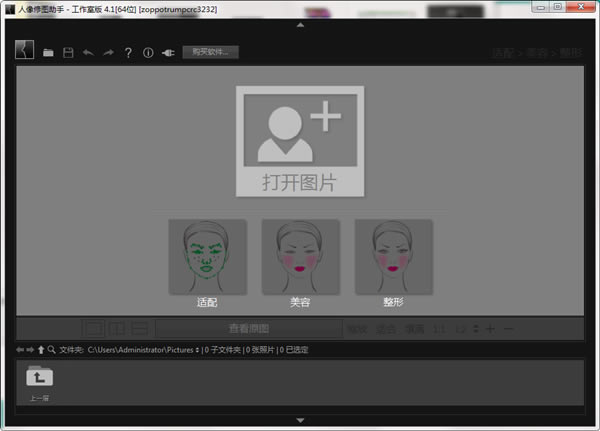The image size is (600, 431).
Task: Click the undo arrow icon
Action: click(88, 52)
